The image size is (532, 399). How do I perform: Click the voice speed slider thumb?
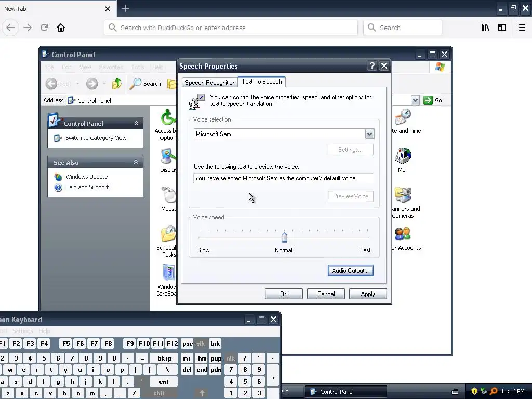[x=284, y=237]
